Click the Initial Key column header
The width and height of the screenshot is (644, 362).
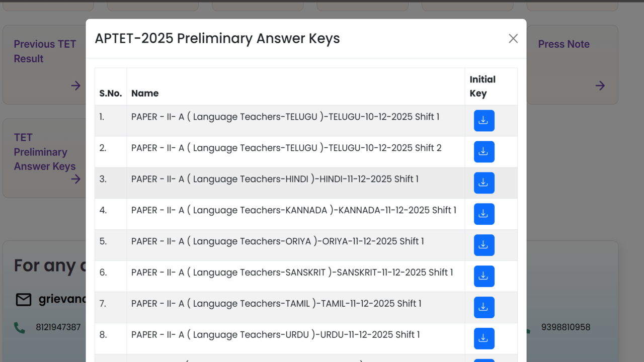point(482,86)
